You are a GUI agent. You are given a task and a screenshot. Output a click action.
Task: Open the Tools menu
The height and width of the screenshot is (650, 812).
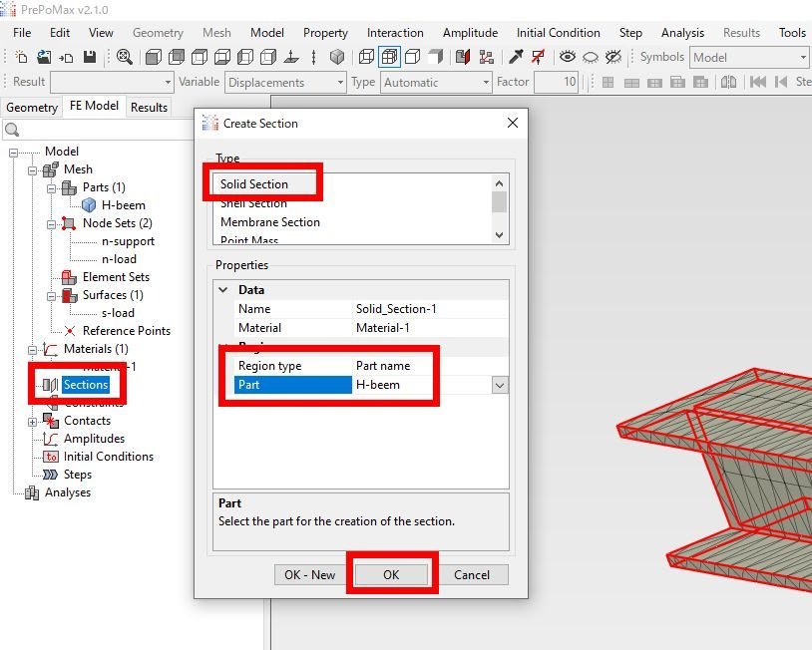point(792,33)
